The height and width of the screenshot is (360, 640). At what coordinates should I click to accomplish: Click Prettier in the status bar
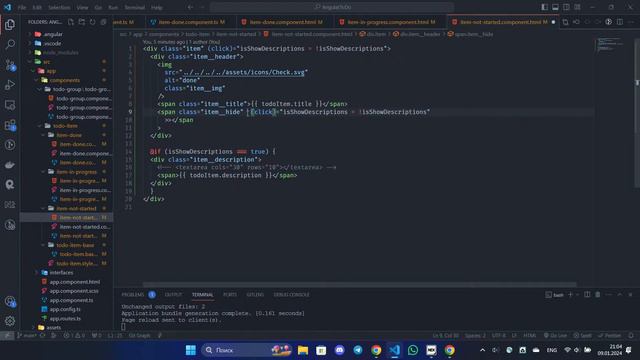[610, 336]
